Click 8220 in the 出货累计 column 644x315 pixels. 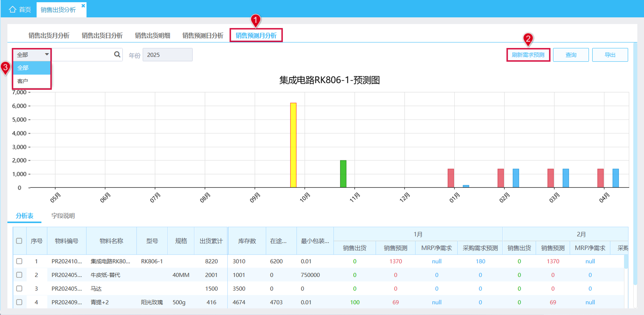click(211, 261)
